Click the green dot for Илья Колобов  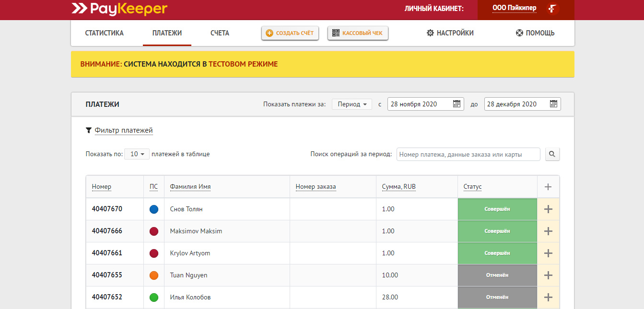pos(154,298)
